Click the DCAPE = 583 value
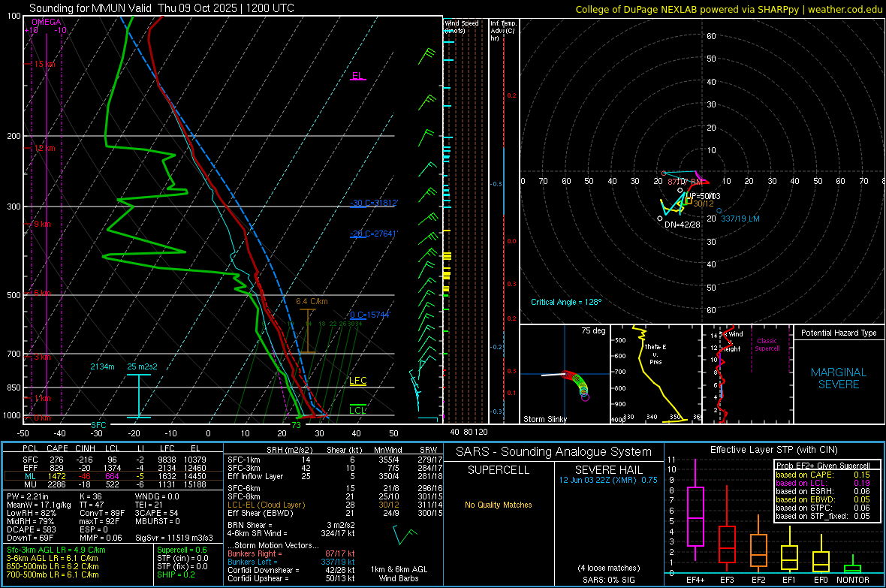The width and height of the screenshot is (886, 588). [x=31, y=529]
